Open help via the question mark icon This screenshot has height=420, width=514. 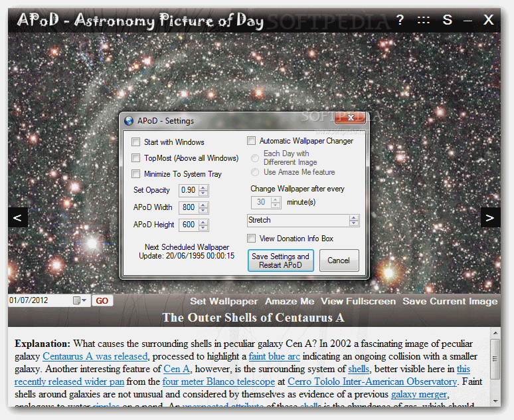400,20
